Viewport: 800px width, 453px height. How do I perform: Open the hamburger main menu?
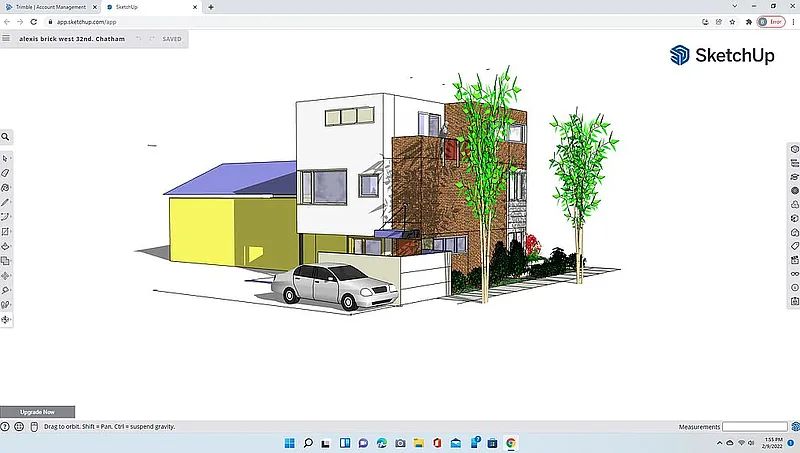point(7,39)
